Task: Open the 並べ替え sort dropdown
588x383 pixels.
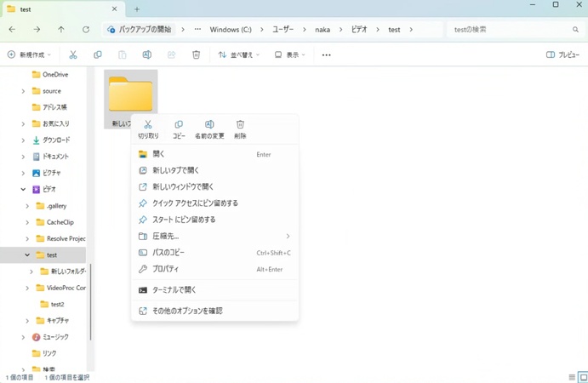Action: pos(239,55)
